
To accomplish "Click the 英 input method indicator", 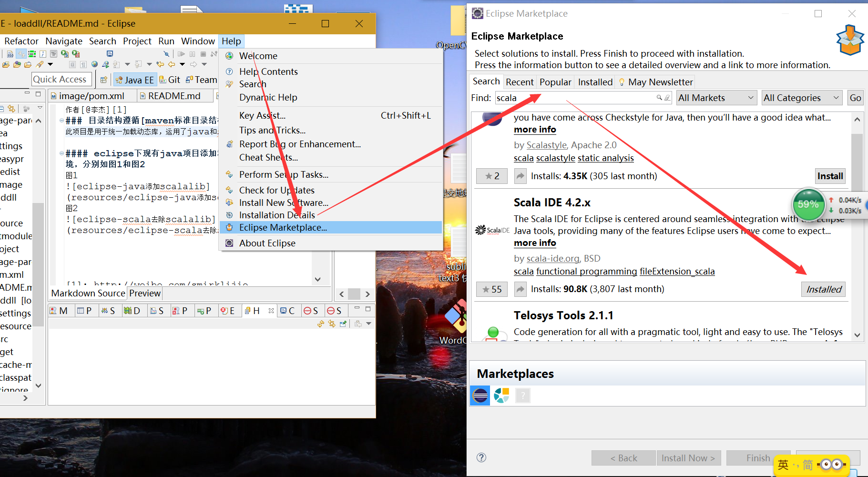I will coord(783,465).
